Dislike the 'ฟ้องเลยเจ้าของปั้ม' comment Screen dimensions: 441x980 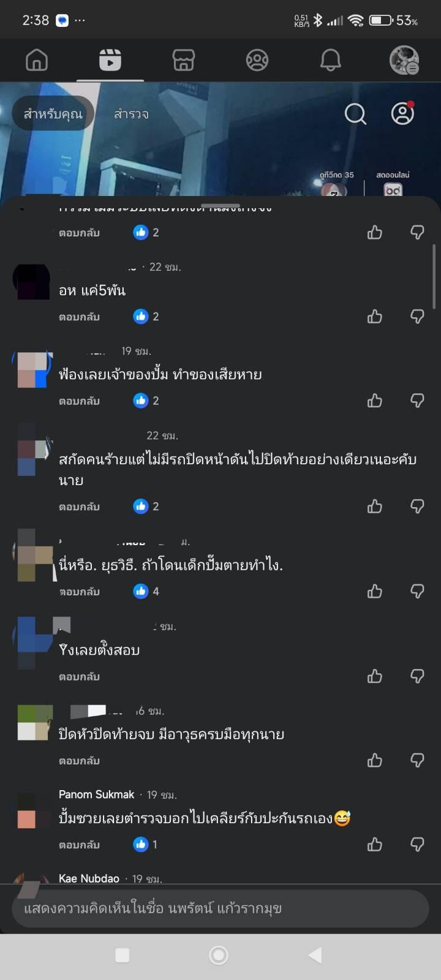[417, 401]
